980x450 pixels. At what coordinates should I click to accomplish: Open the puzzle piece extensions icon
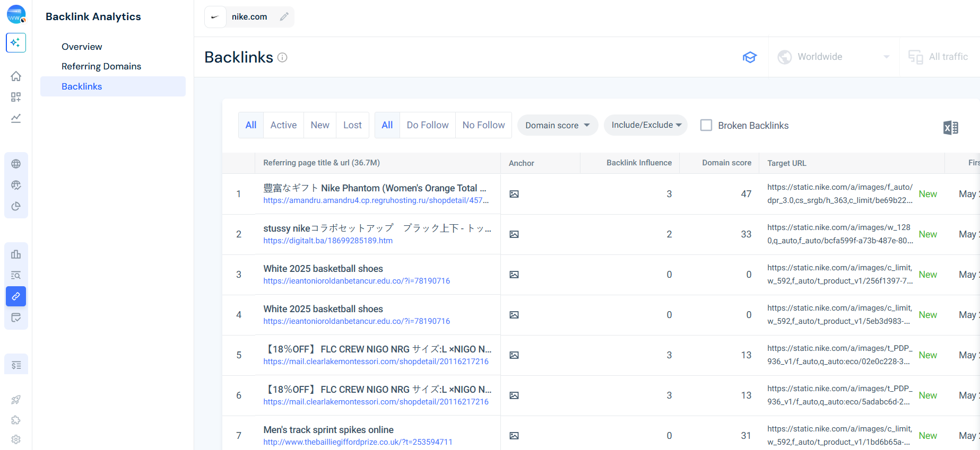click(16, 420)
